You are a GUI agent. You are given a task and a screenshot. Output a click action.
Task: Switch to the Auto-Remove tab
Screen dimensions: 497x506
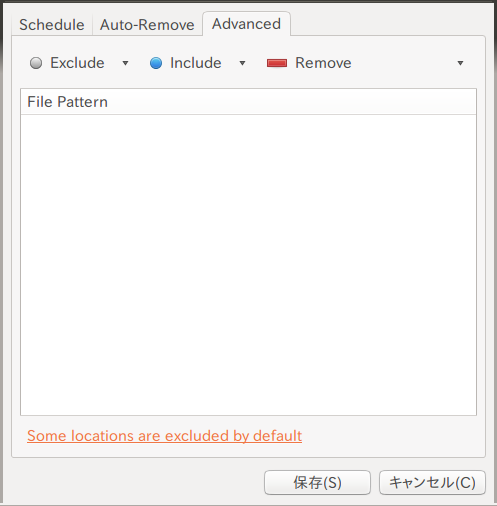coord(147,25)
